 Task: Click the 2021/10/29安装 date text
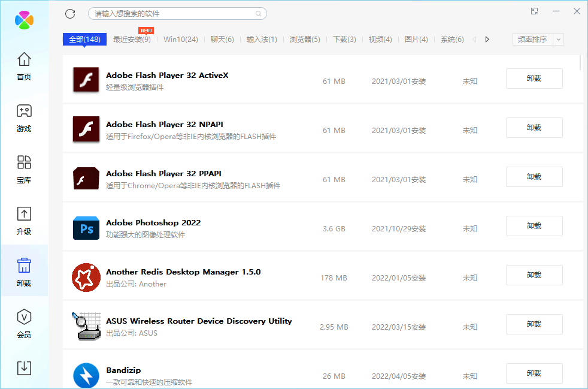(399, 229)
